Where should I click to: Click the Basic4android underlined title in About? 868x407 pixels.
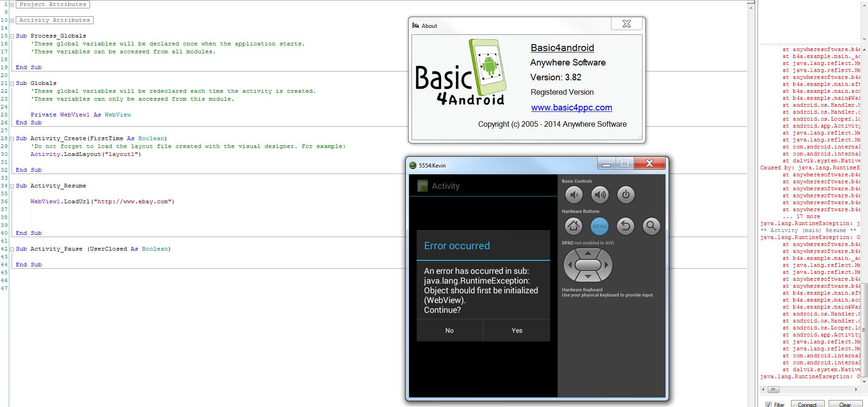(562, 48)
